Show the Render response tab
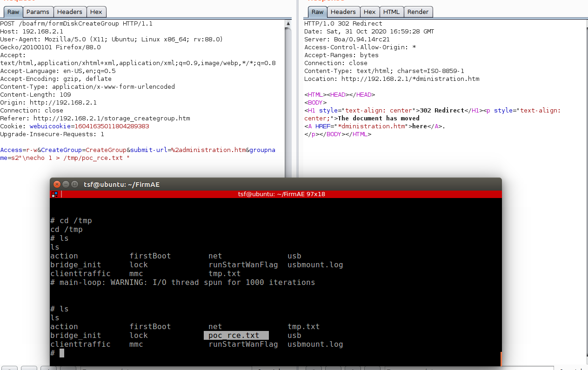The width and height of the screenshot is (588, 370). pyautogui.click(x=418, y=12)
